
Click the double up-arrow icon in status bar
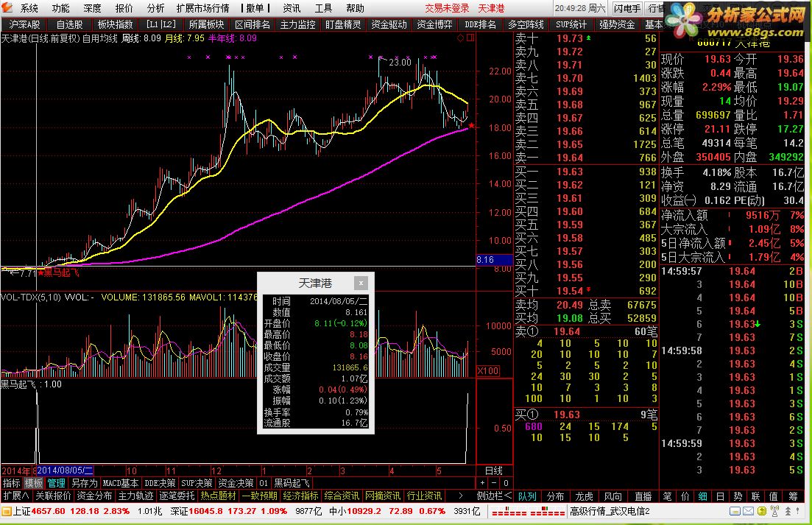pyautogui.click(x=788, y=511)
